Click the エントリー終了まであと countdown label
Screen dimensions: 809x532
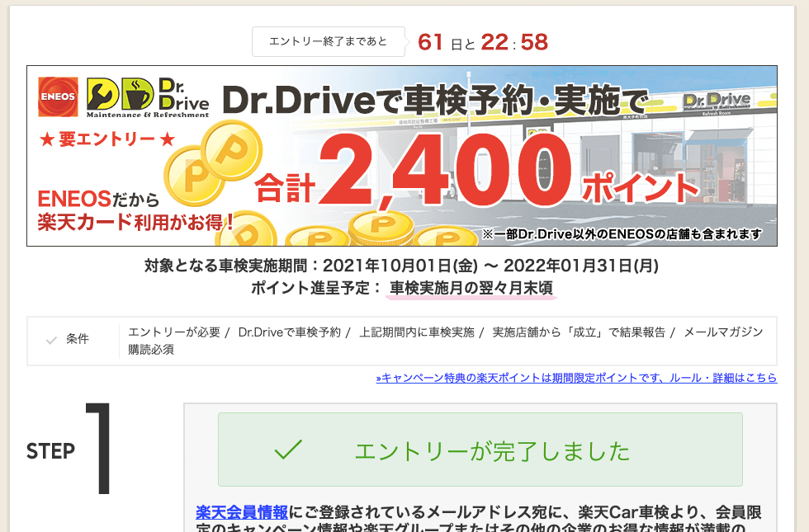[329, 41]
